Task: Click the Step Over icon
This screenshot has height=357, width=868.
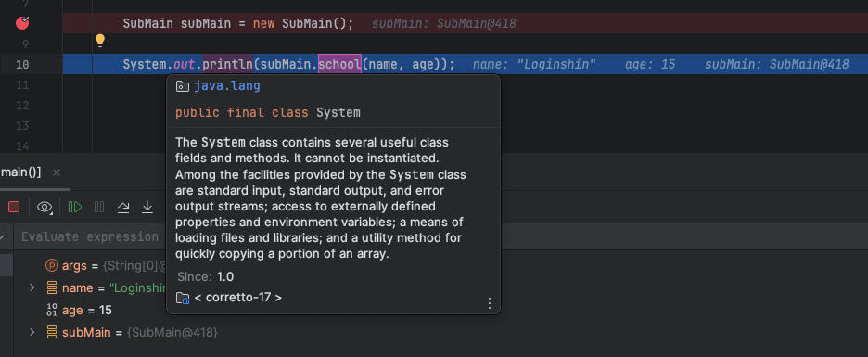Action: point(123,207)
